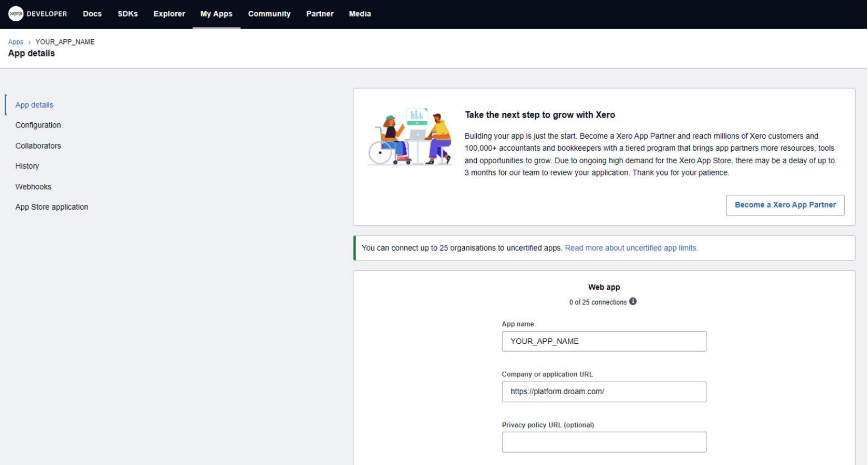View History in the sidebar

point(27,166)
